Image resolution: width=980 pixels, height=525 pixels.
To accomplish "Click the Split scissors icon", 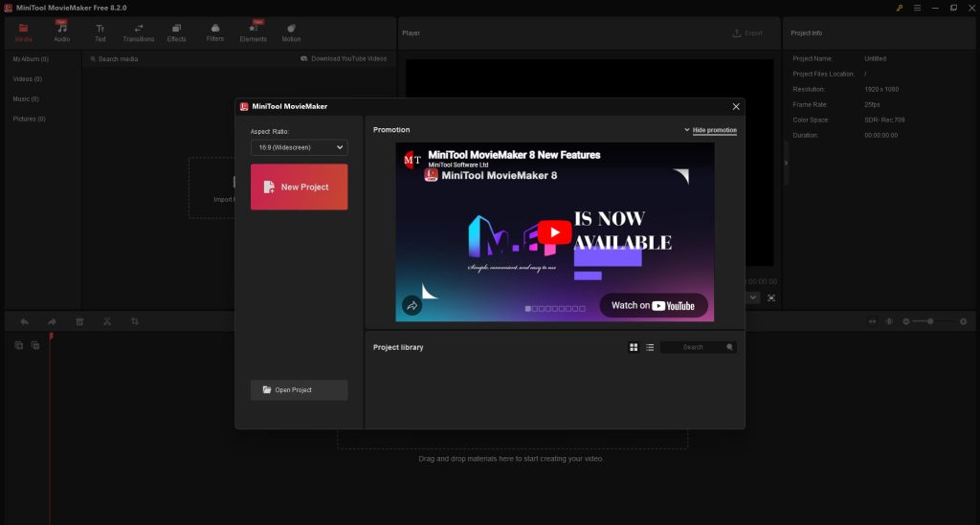I will tap(107, 321).
